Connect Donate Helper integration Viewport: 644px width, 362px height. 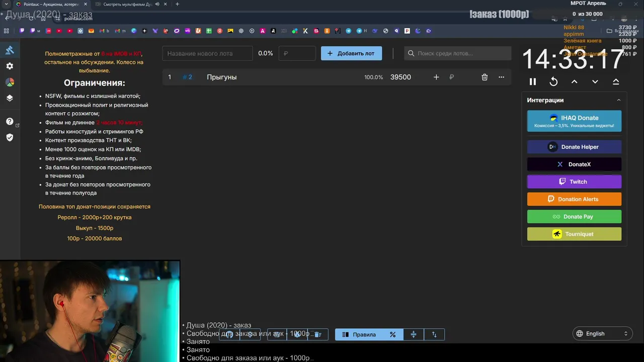574,147
